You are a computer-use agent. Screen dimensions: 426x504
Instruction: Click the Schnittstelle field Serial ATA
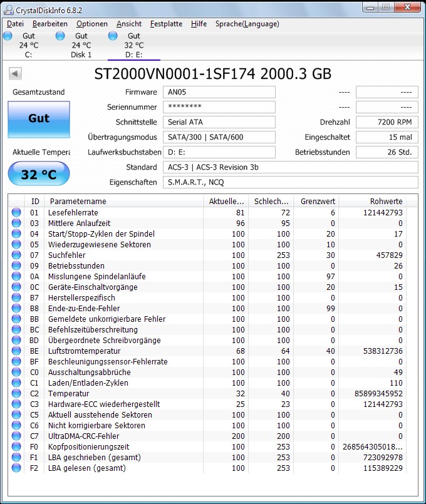point(219,122)
